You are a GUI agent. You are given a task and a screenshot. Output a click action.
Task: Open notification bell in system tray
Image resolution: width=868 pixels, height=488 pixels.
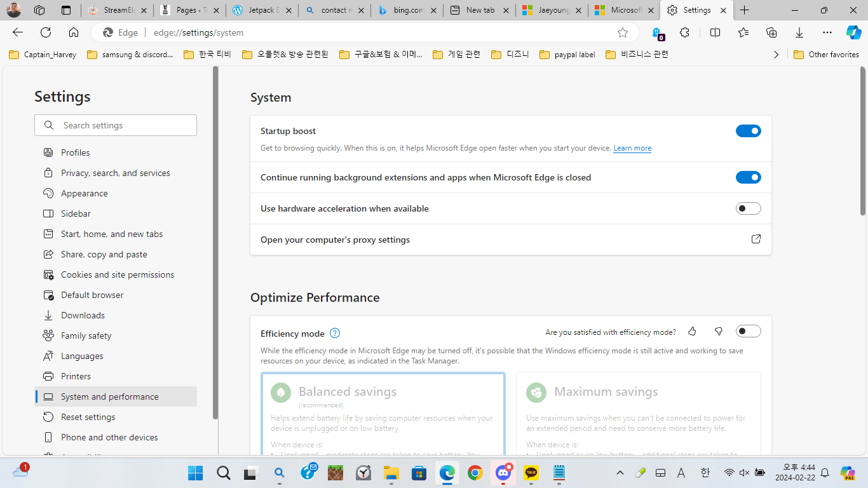point(825,473)
